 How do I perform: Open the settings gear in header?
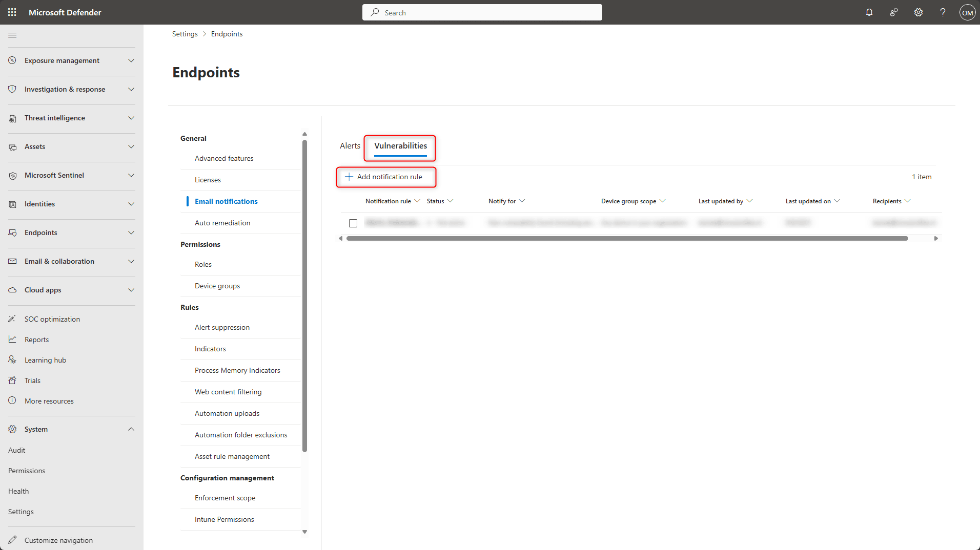pos(918,12)
